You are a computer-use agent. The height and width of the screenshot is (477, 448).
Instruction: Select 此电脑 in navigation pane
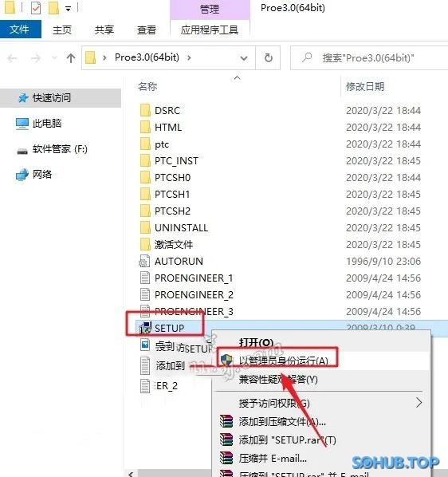(47, 124)
